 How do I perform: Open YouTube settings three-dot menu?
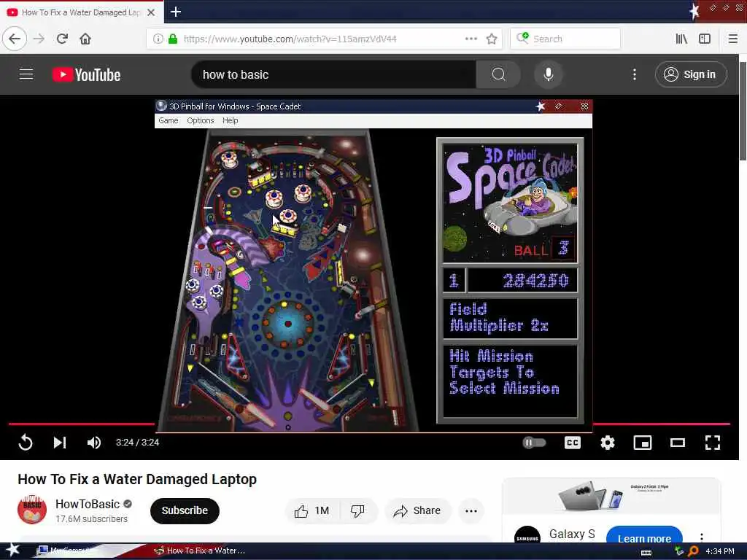coord(634,74)
